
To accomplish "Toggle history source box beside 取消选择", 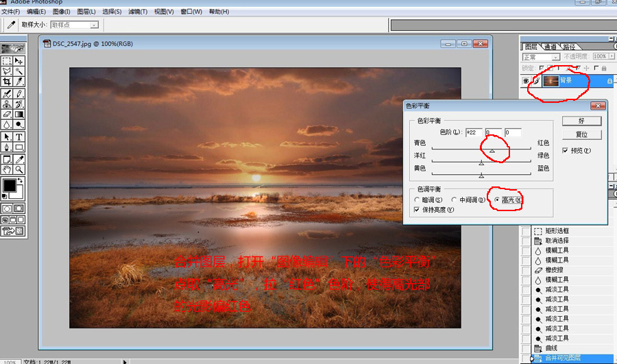I will 526,241.
